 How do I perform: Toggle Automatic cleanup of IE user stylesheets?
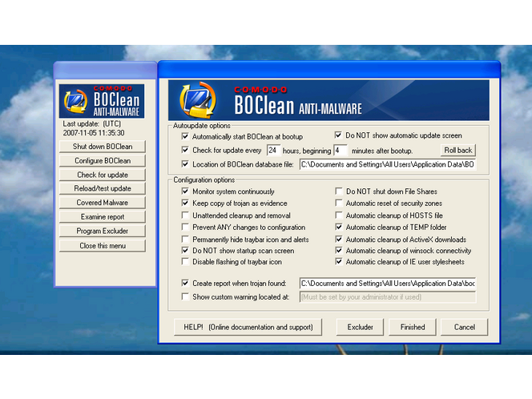tap(339, 261)
